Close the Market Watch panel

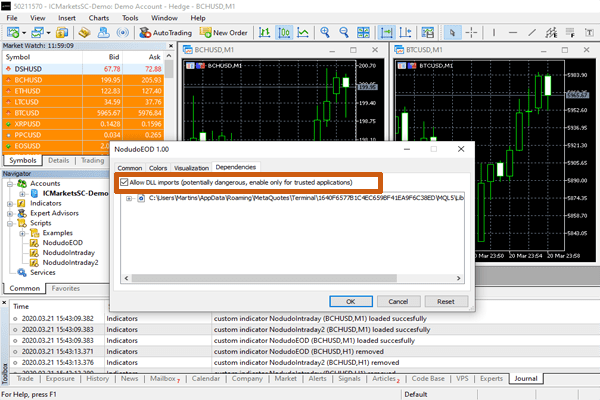click(171, 46)
